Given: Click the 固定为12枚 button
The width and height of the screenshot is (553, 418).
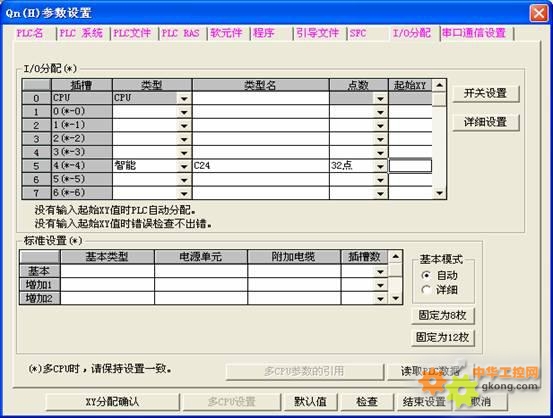Looking at the screenshot, I should (443, 338).
